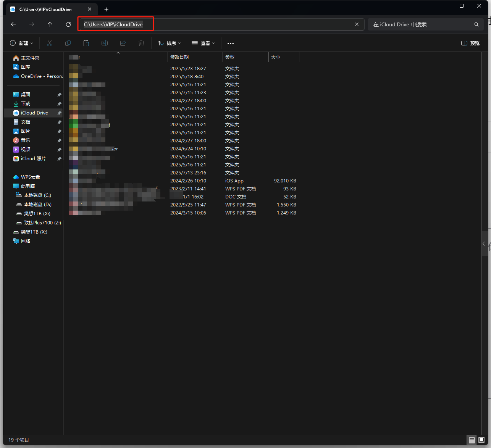Select the C:\Users\VIP\iCloudDrive tab
This screenshot has width=491, height=448.
46,9
